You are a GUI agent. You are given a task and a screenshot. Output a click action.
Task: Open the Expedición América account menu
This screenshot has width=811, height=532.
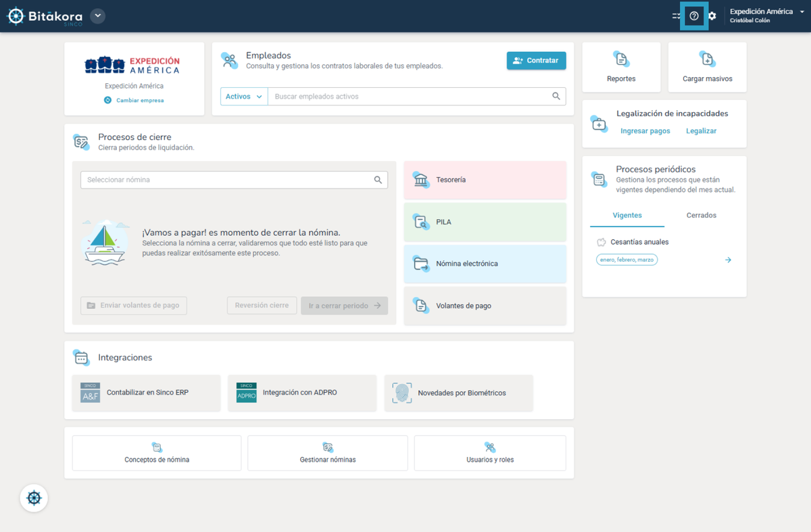[x=766, y=16]
